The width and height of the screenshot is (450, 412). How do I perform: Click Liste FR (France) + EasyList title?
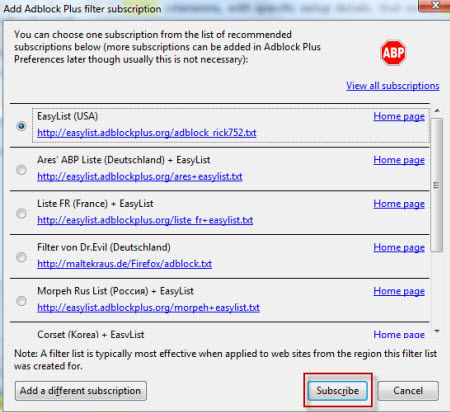click(95, 204)
